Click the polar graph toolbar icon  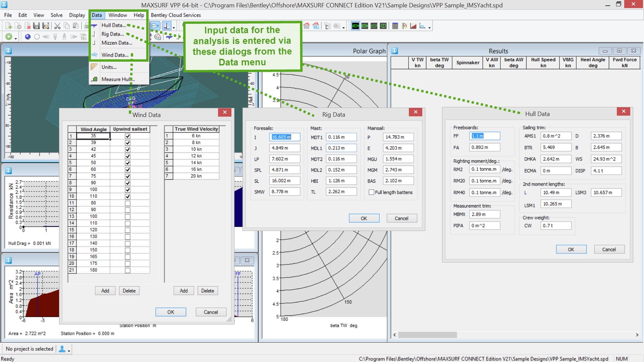coord(404,25)
